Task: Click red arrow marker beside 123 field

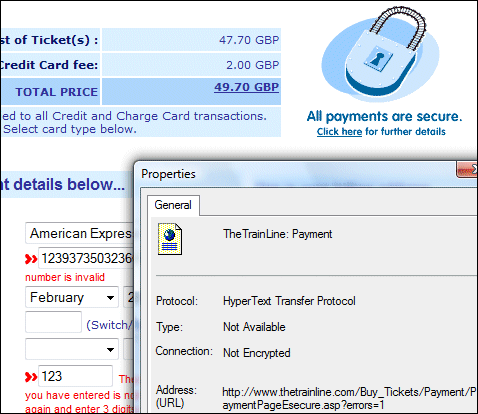Action: (x=31, y=377)
